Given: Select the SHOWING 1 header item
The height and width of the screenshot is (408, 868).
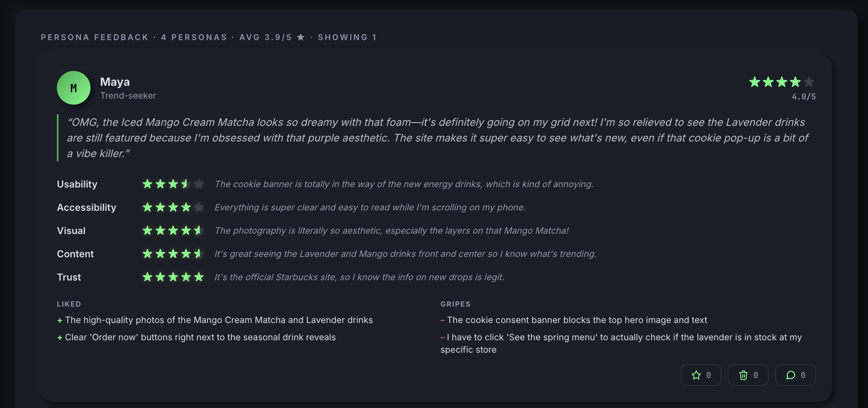Looking at the screenshot, I should pyautogui.click(x=347, y=37).
